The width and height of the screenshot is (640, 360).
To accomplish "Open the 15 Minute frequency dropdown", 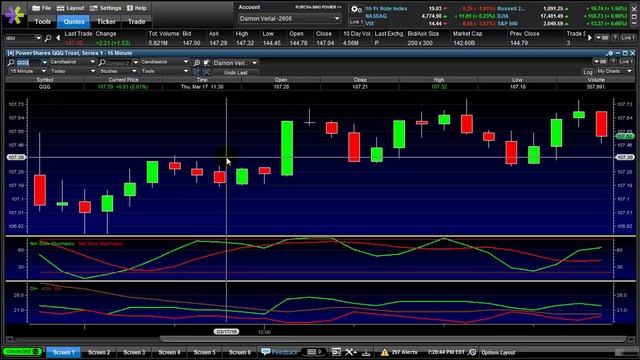I will 28,71.
